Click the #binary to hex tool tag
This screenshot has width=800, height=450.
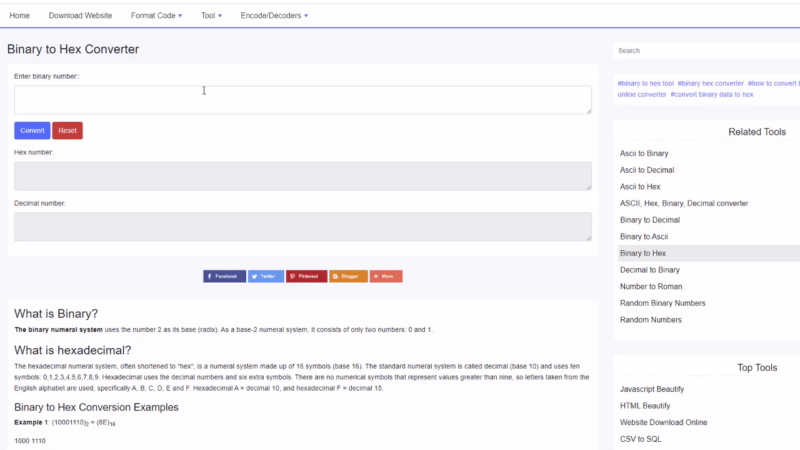pyautogui.click(x=645, y=83)
